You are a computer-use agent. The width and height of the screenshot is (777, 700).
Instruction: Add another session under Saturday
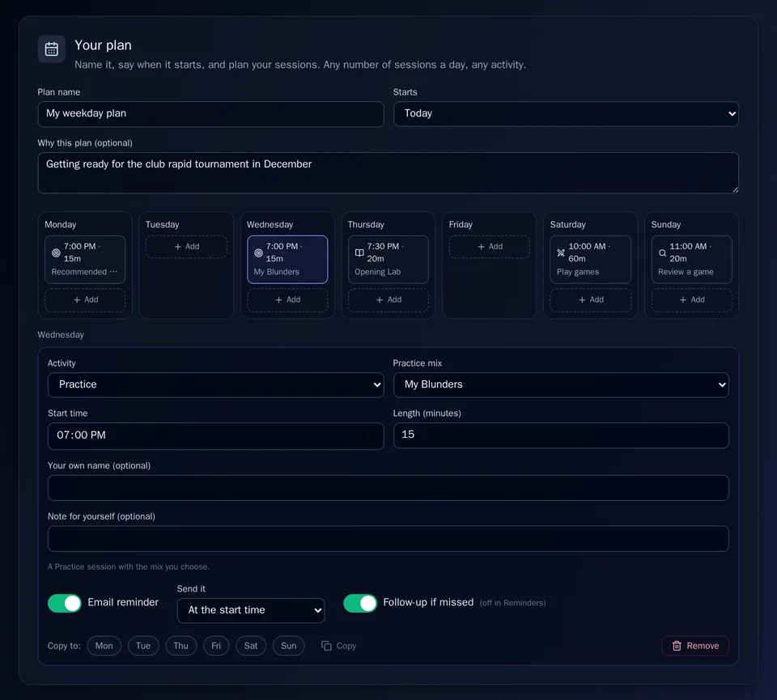click(x=590, y=299)
